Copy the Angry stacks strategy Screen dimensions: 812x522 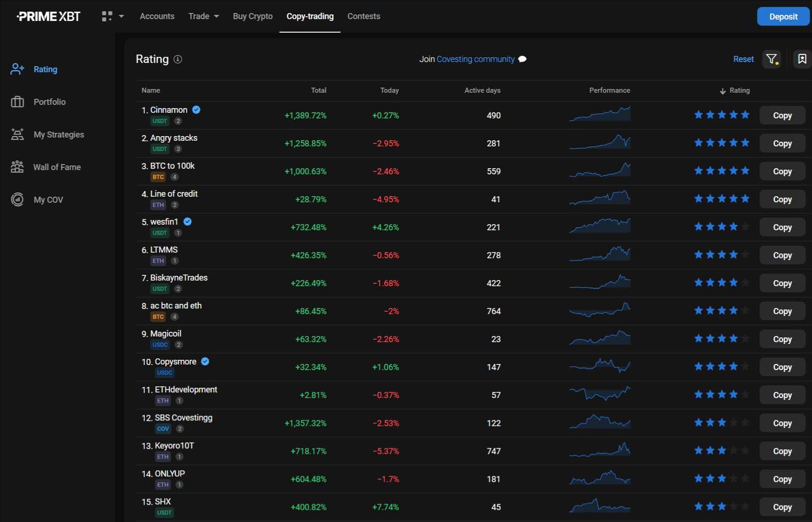782,143
